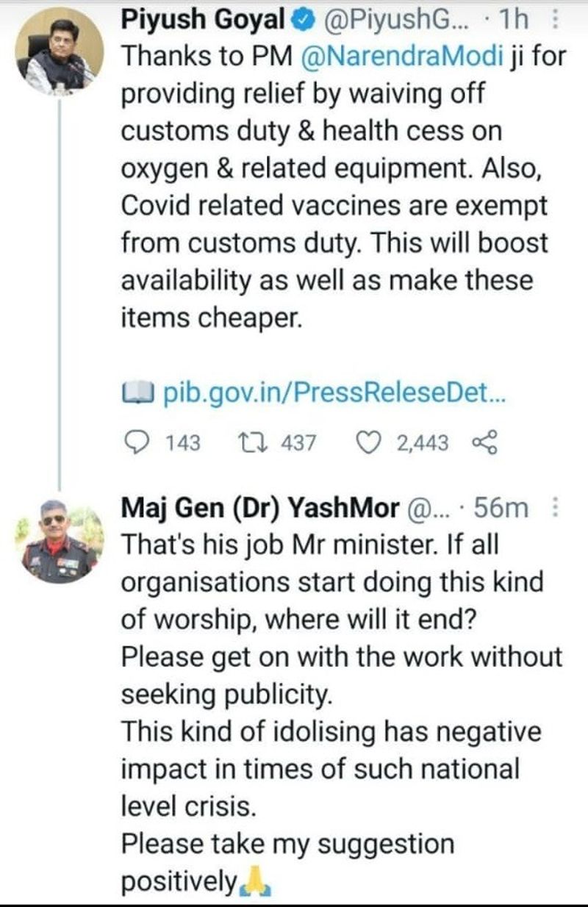The height and width of the screenshot is (907, 588).
Task: Retweet Piyush Goyal's tweet
Action: (x=251, y=442)
